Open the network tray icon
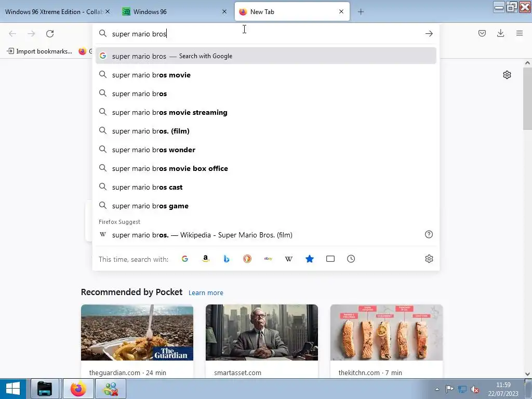This screenshot has height=399, width=532. coord(462,389)
